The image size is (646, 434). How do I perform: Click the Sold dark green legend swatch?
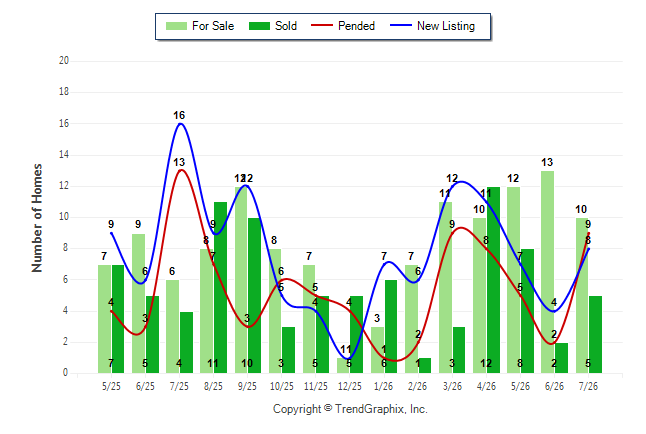260,26
